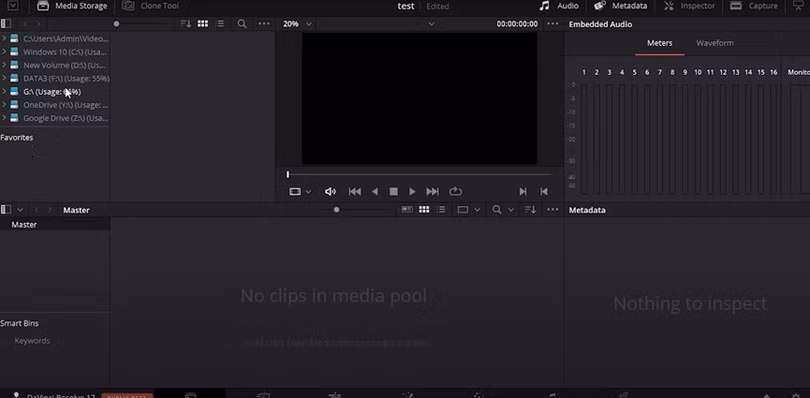Viewport: 810px width, 398px height.
Task: Click project name test in title bar
Action: tap(406, 6)
